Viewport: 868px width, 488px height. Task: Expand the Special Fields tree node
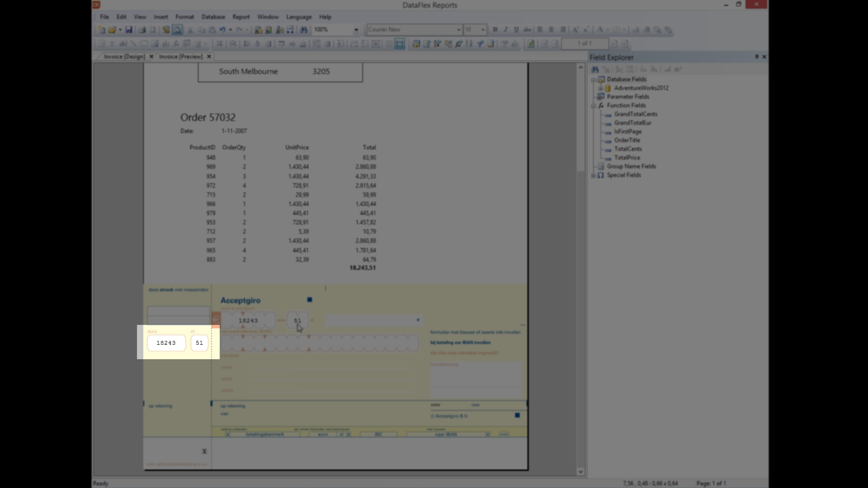coord(593,175)
